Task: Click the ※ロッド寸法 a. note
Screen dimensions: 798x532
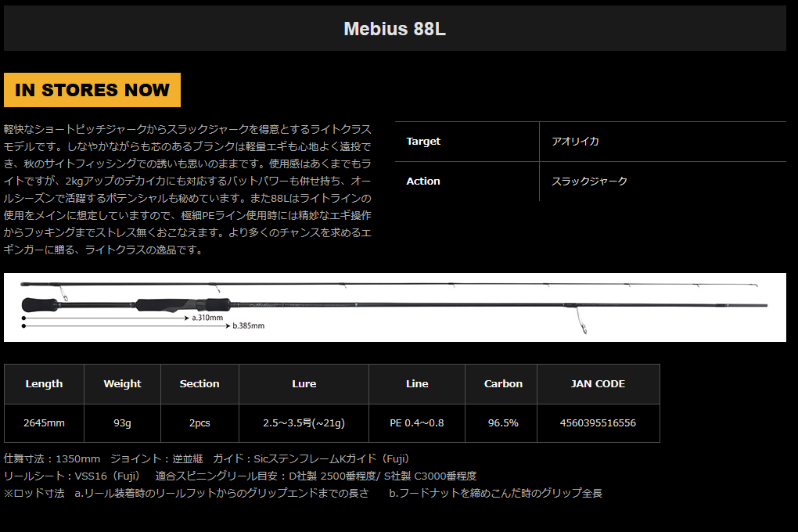Action: pos(186,494)
